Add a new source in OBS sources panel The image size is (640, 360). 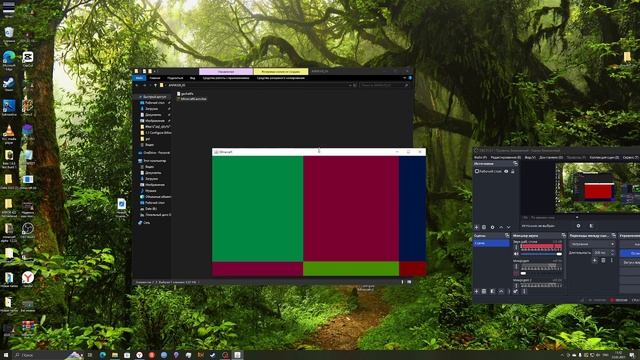coord(476,227)
